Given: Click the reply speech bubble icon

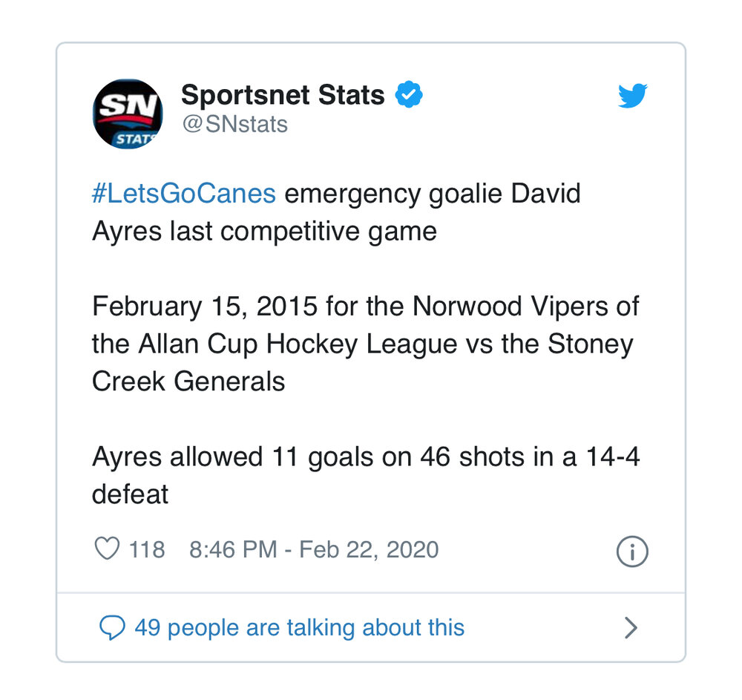Looking at the screenshot, I should pos(112,627).
